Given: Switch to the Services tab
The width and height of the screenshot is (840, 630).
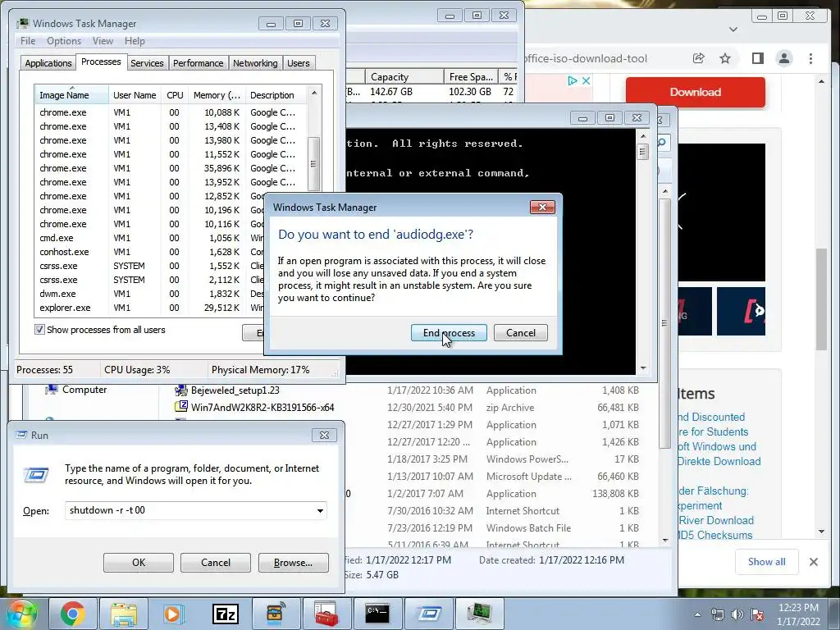Looking at the screenshot, I should [x=147, y=63].
